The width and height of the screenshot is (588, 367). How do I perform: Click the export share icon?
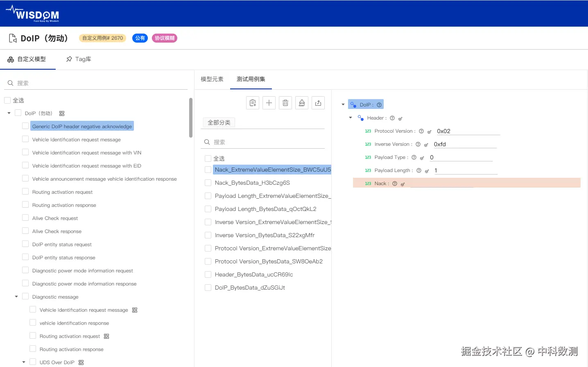tap(318, 103)
